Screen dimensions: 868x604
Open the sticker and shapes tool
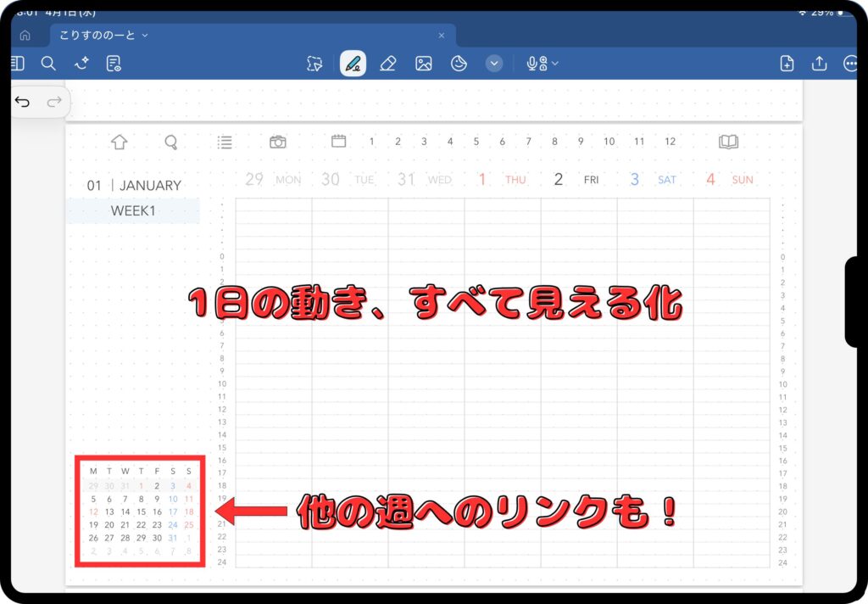[459, 64]
